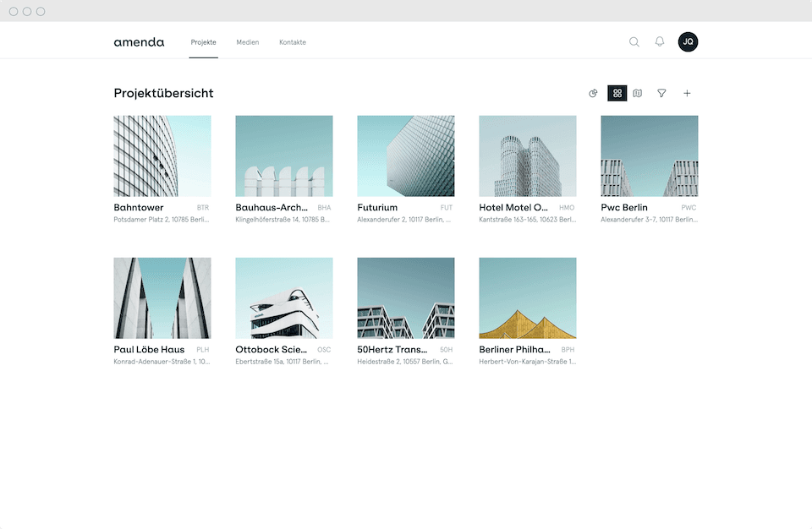Open the JQ user avatar menu
812x529 pixels.
pyautogui.click(x=688, y=42)
